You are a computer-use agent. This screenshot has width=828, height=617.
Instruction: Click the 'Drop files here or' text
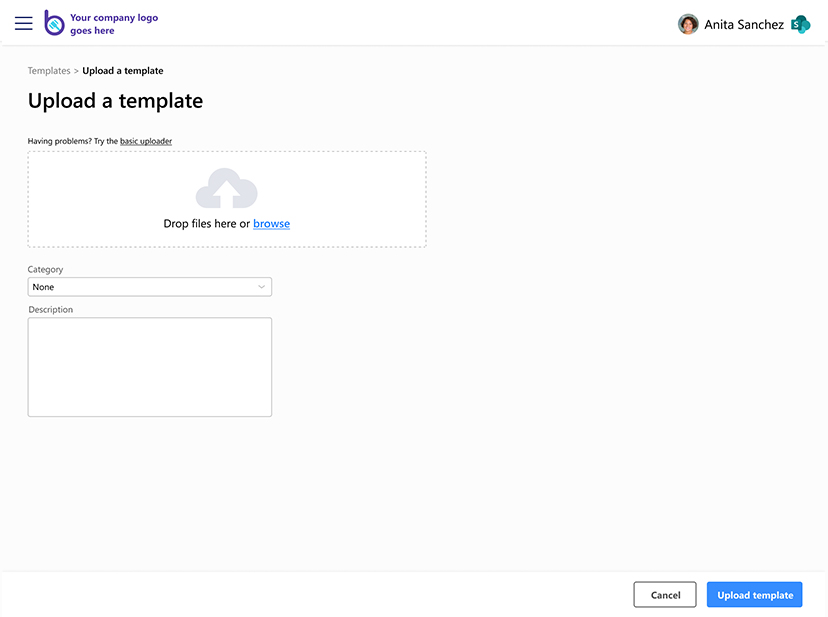click(206, 224)
